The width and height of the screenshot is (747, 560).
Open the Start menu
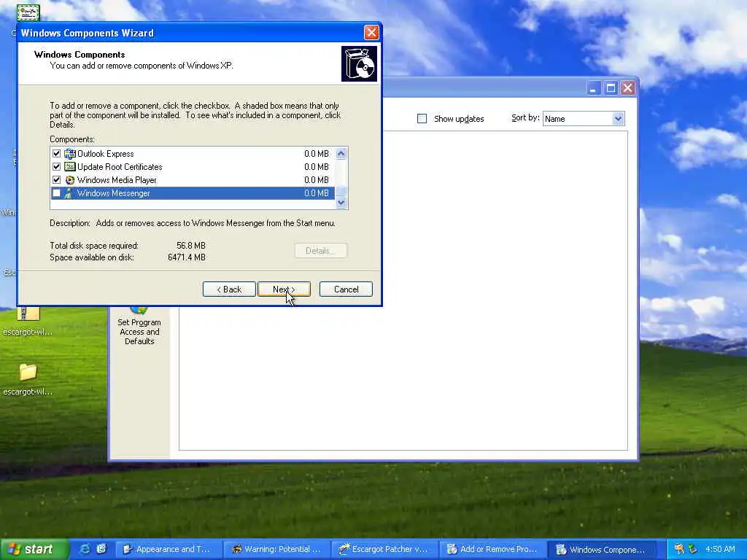[x=34, y=549]
